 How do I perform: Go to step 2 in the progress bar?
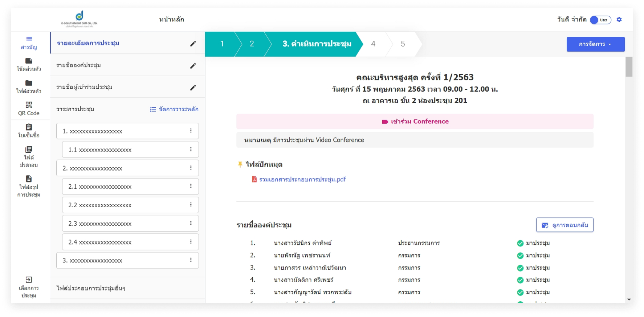tap(252, 44)
